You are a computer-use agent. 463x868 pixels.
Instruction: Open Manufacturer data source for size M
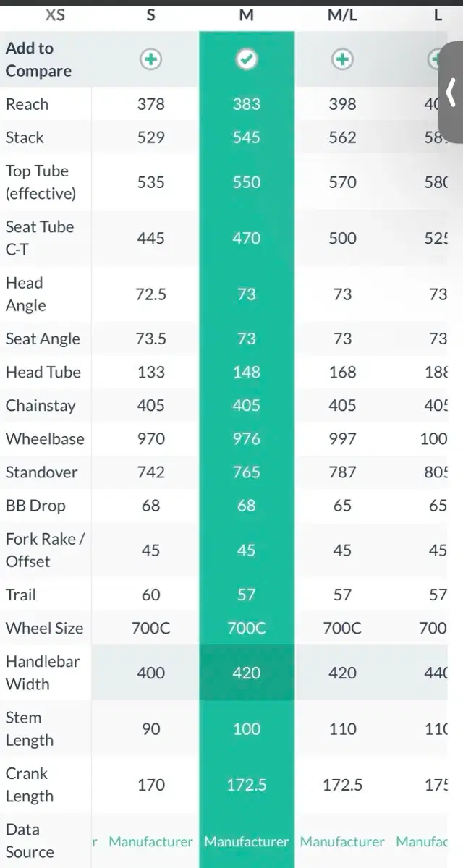247,842
